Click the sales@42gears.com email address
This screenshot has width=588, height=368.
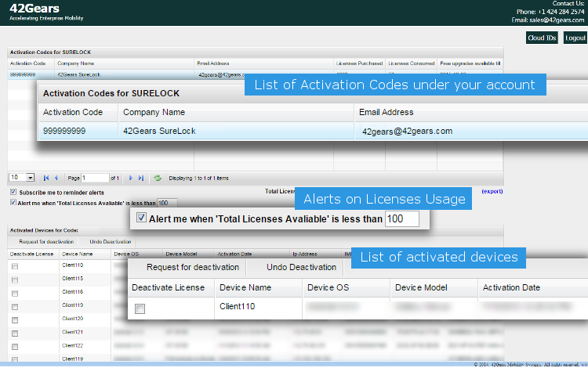pyautogui.click(x=557, y=20)
